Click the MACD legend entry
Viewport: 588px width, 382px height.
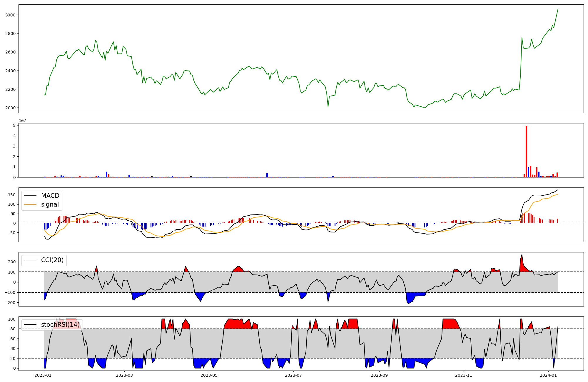[50, 196]
